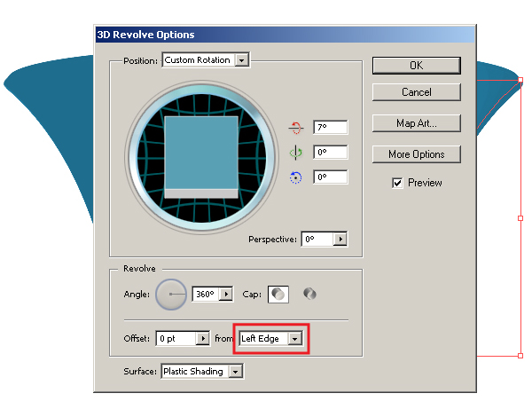Viewport: 532px width, 417px height.
Task: Open the revolve Angle value arrow
Action: pos(226,294)
